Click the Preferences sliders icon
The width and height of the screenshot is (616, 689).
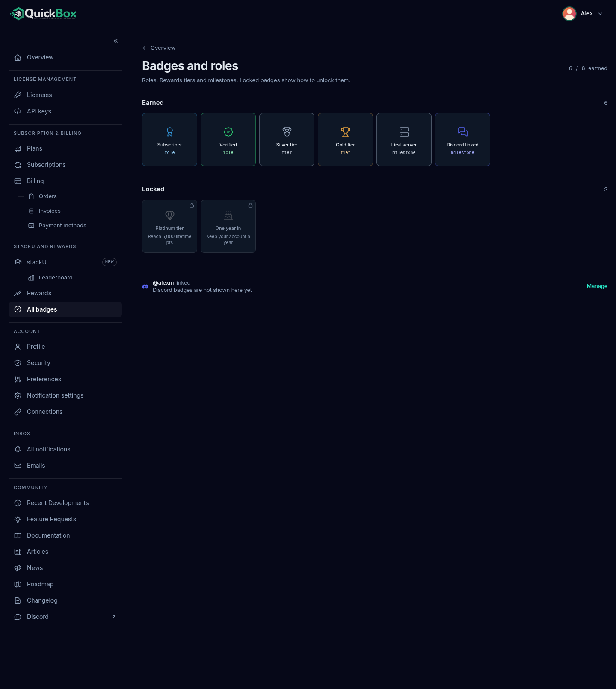pyautogui.click(x=18, y=379)
